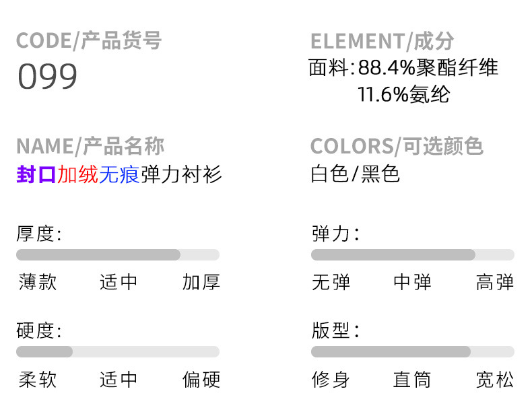Click the purple 封口 text
This screenshot has width=532, height=418.
pos(36,175)
